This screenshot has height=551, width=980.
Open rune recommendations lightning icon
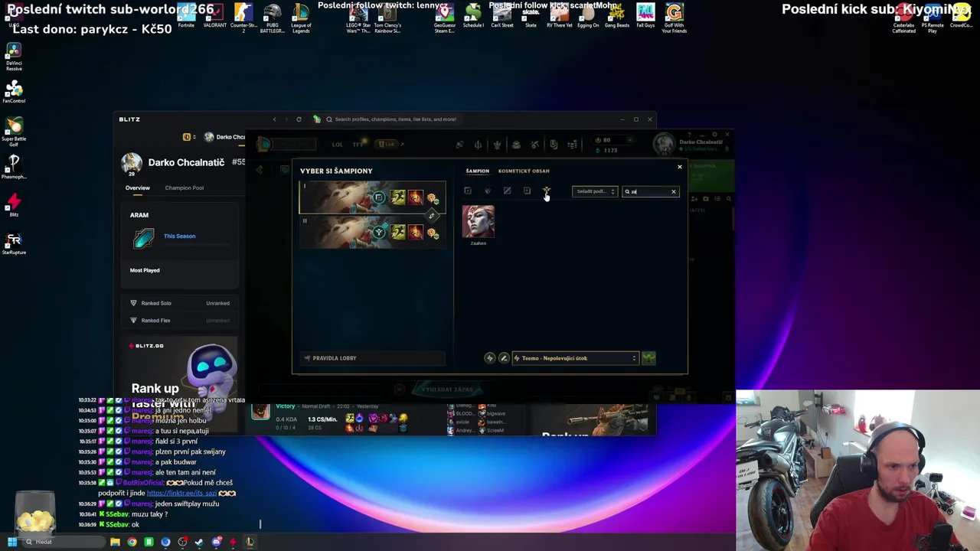490,358
